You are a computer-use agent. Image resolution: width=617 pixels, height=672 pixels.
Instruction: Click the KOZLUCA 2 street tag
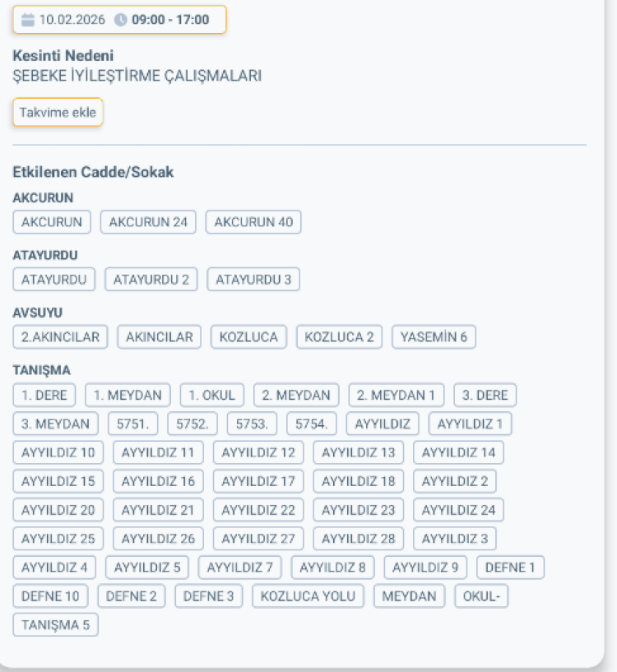(x=339, y=337)
